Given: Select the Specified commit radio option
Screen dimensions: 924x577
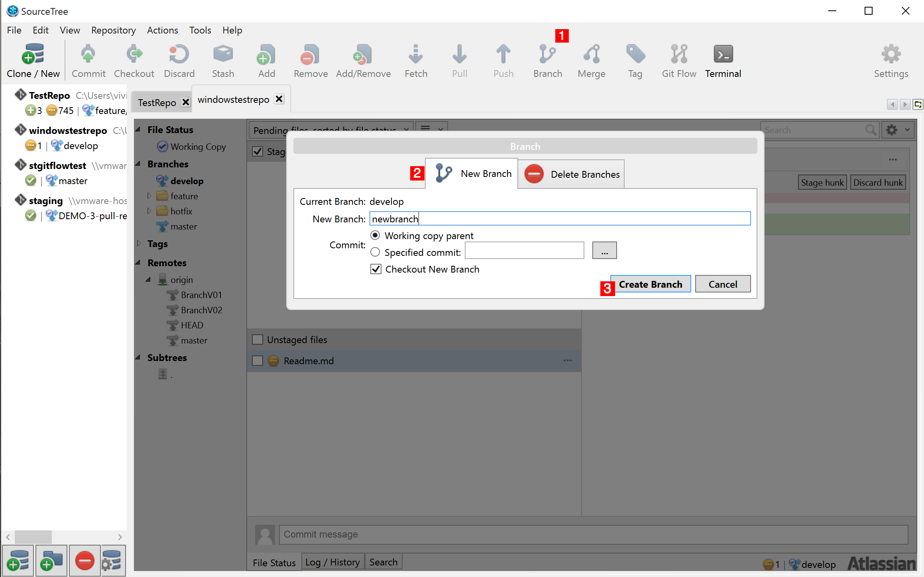Looking at the screenshot, I should (x=375, y=252).
